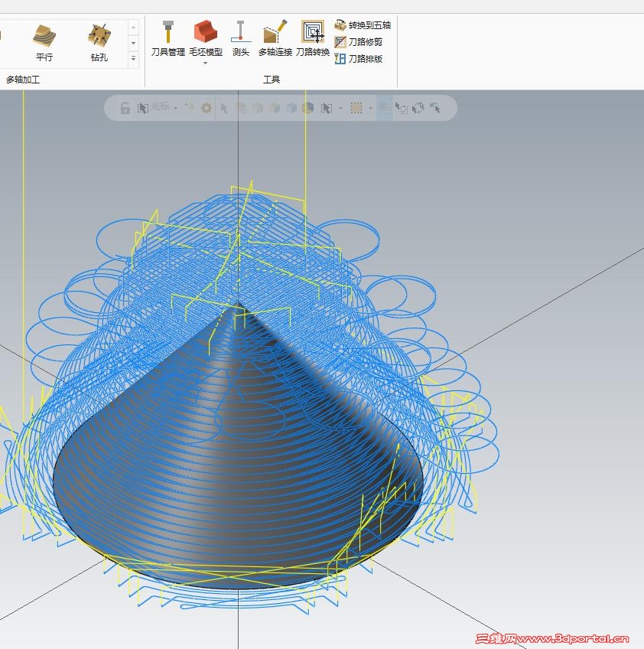Screen dimensions: 644x649
Task: Move the multi-axis gallery up one row
Action: pyautogui.click(x=133, y=28)
